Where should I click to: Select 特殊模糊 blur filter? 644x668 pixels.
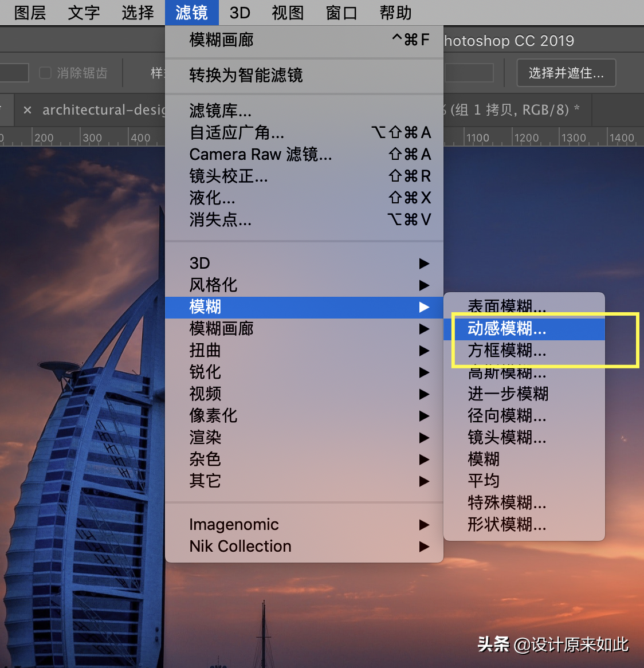[x=524, y=502]
